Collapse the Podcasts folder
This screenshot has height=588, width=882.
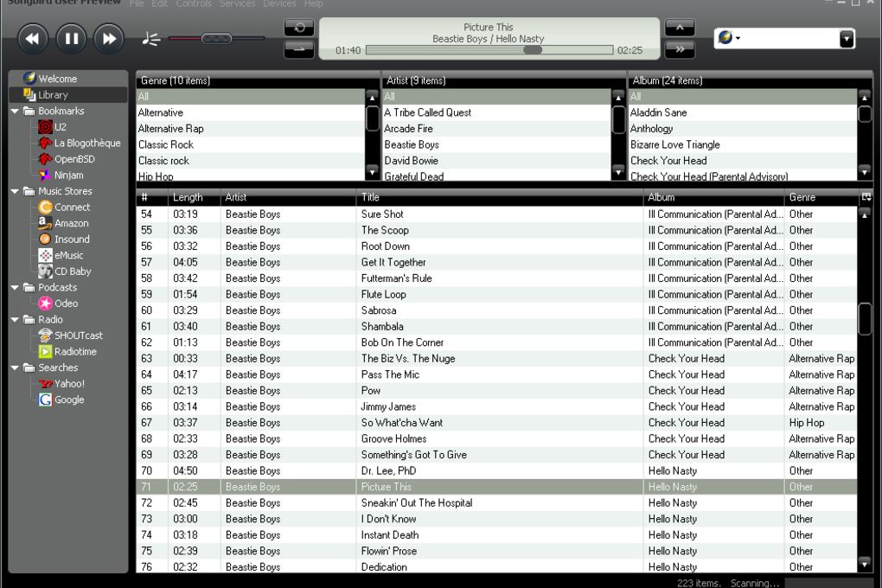15,288
